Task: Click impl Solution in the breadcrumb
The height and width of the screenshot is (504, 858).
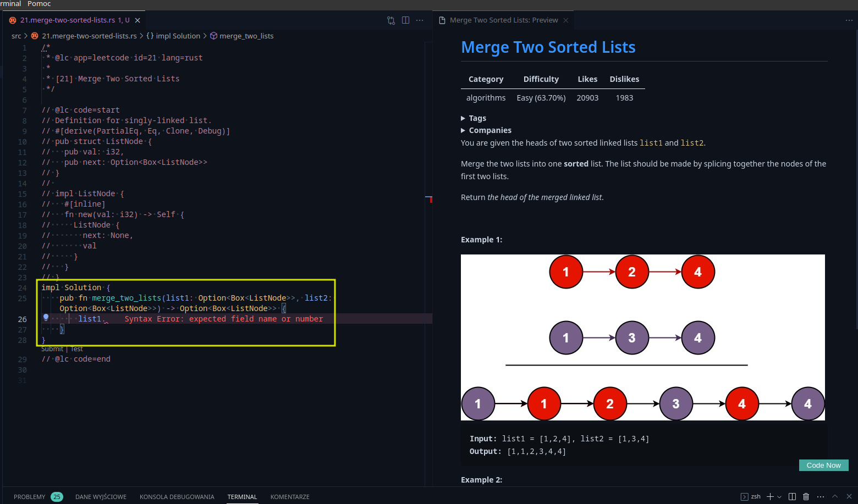Action: click(x=178, y=36)
